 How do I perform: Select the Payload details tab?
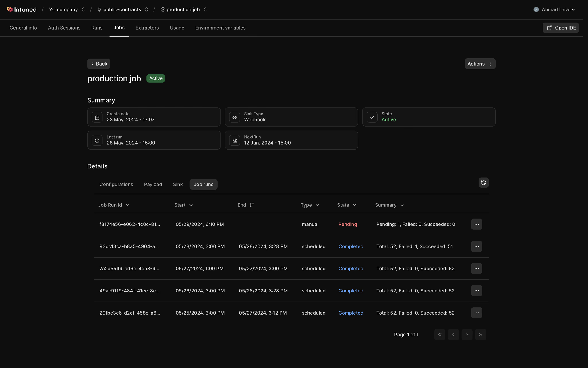click(153, 184)
